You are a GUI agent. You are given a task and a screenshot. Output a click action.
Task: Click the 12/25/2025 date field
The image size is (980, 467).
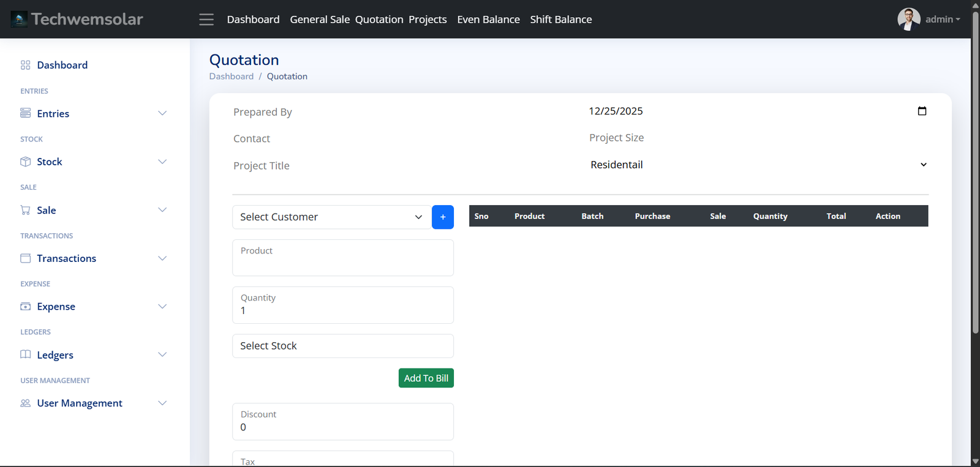coord(758,111)
